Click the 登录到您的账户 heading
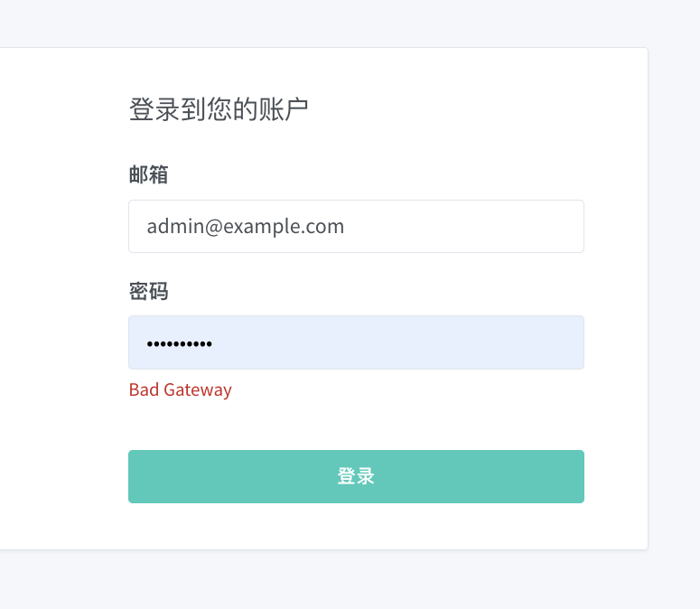The width and height of the screenshot is (700, 609). tap(219, 110)
